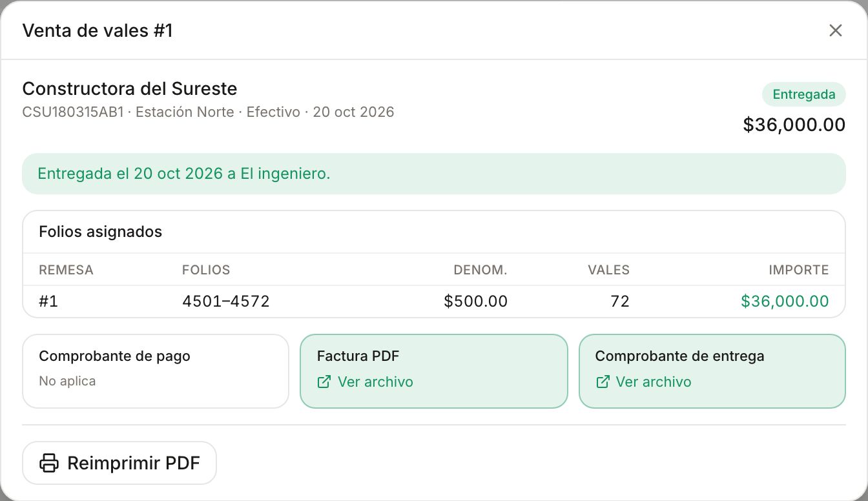Open Ver archivo under Comprobante de entrega
868x501 pixels.
(x=643, y=382)
